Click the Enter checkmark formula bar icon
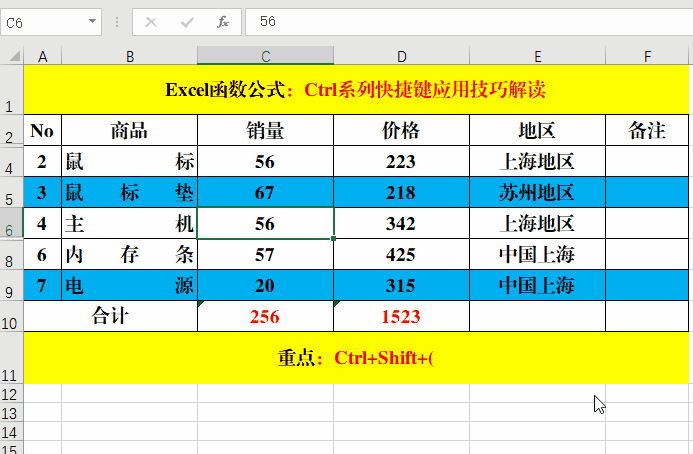Screen dimensions: 693x454 (187, 22)
